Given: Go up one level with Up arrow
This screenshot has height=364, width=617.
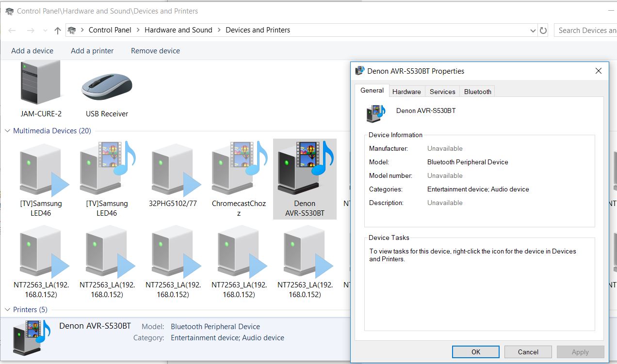Looking at the screenshot, I should pyautogui.click(x=58, y=31).
